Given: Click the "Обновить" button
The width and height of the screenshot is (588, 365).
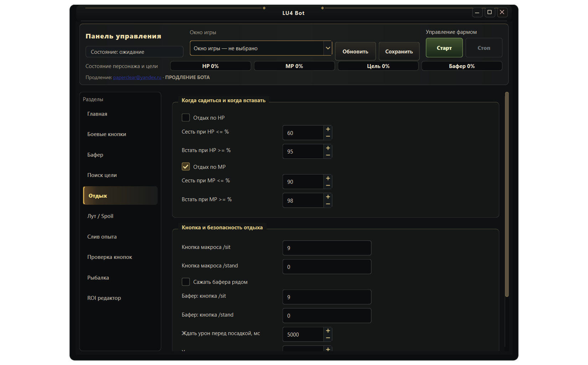Looking at the screenshot, I should coord(355,51).
